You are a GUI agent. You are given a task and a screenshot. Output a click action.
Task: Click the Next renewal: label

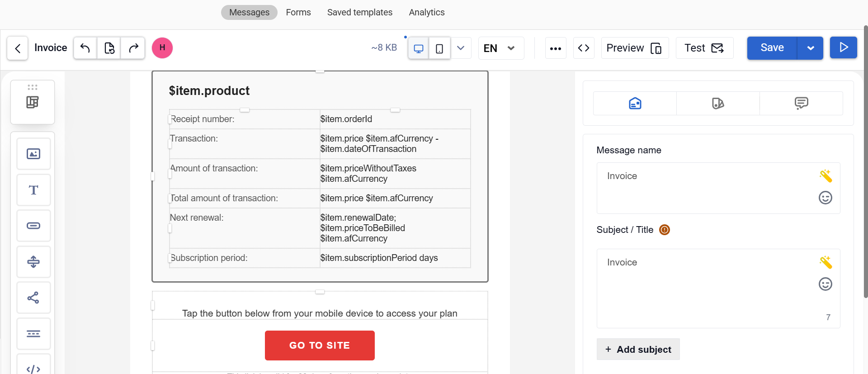click(197, 218)
